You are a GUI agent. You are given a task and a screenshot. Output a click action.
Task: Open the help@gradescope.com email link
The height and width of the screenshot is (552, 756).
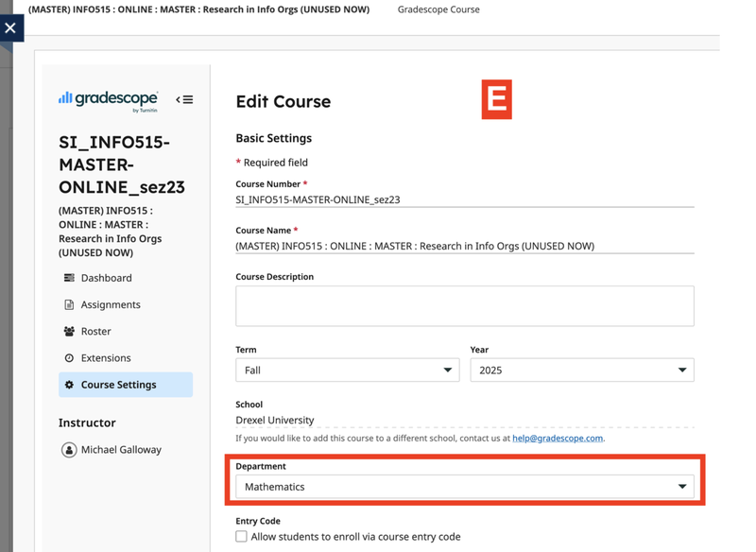click(x=557, y=439)
